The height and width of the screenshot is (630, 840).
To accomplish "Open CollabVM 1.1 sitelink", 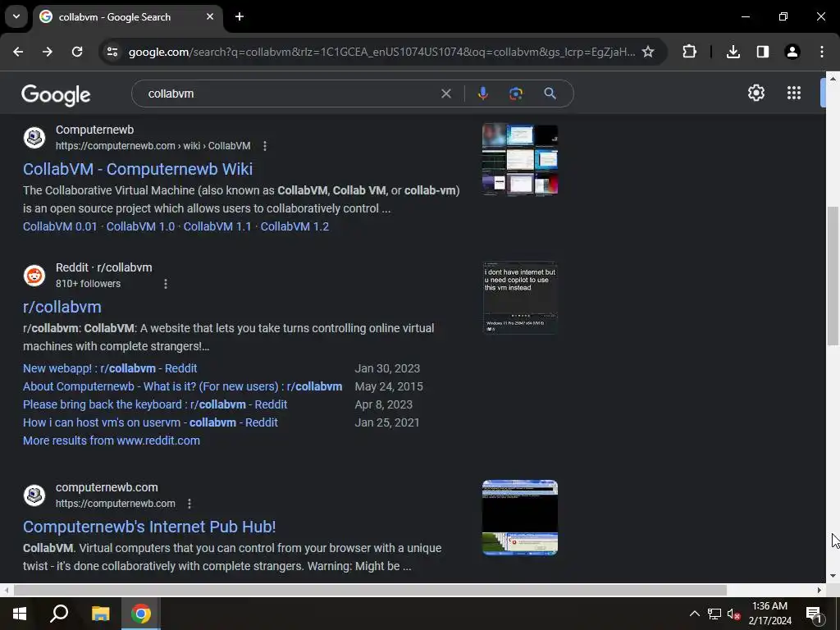I will coord(217,226).
